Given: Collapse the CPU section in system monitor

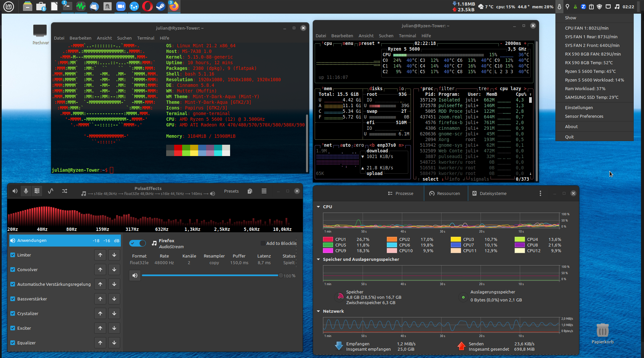Looking at the screenshot, I should click(x=318, y=207).
